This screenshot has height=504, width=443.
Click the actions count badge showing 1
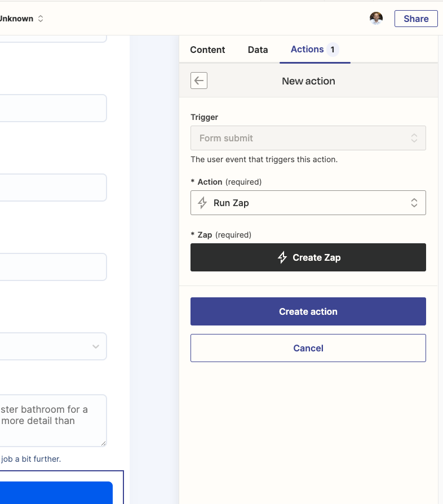[x=333, y=50]
